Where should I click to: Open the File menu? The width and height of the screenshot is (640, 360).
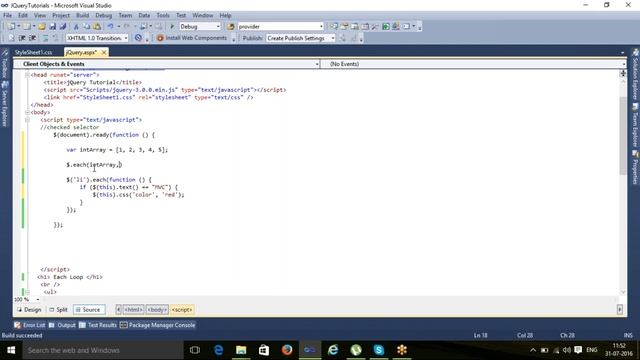pos(7,15)
